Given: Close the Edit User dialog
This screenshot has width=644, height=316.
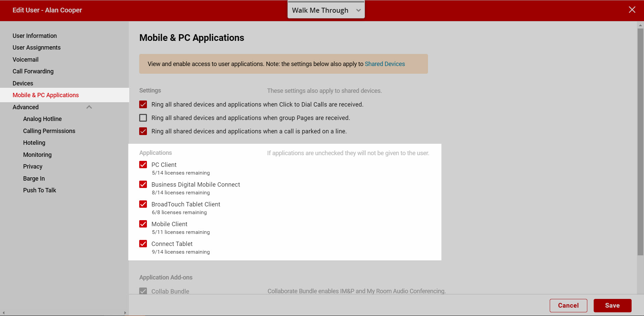Looking at the screenshot, I should point(632,10).
